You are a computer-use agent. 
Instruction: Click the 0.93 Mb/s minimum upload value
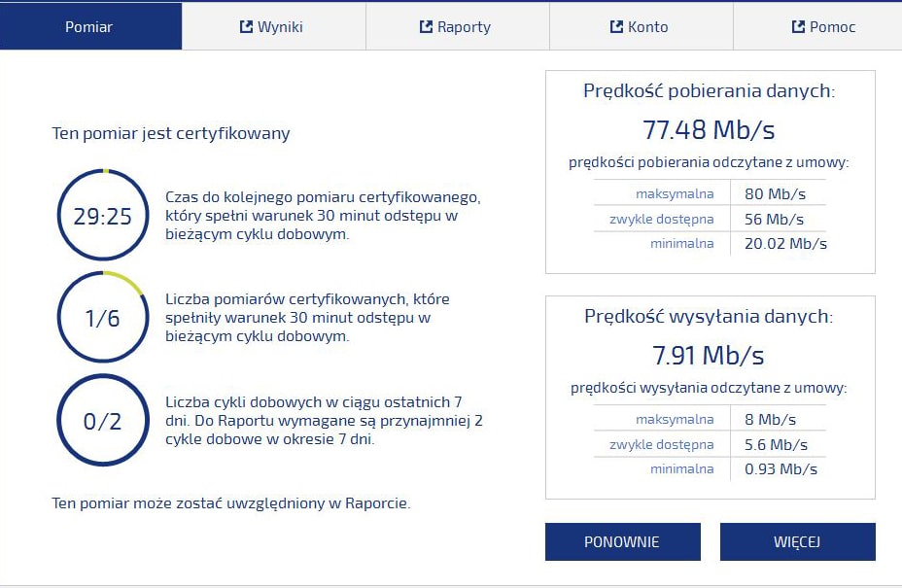781,468
